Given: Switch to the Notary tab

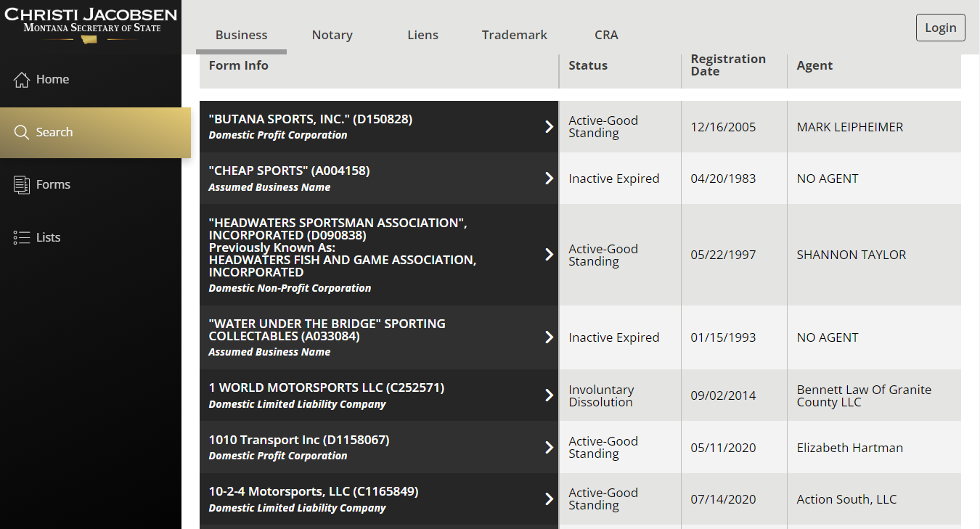Looking at the screenshot, I should click(x=332, y=35).
